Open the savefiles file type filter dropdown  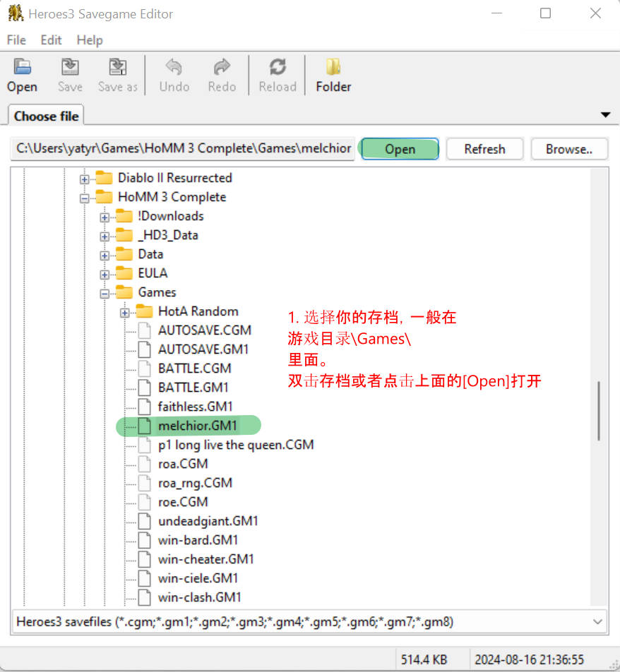pyautogui.click(x=597, y=621)
